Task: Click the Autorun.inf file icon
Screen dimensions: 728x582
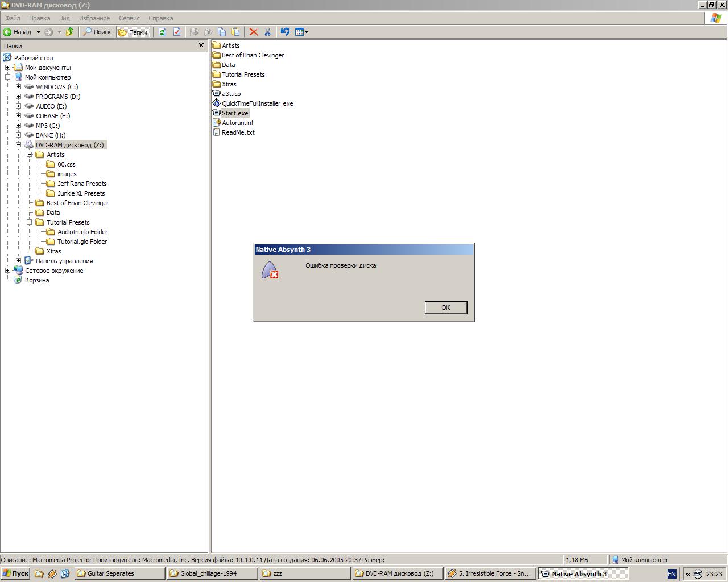Action: [x=217, y=123]
